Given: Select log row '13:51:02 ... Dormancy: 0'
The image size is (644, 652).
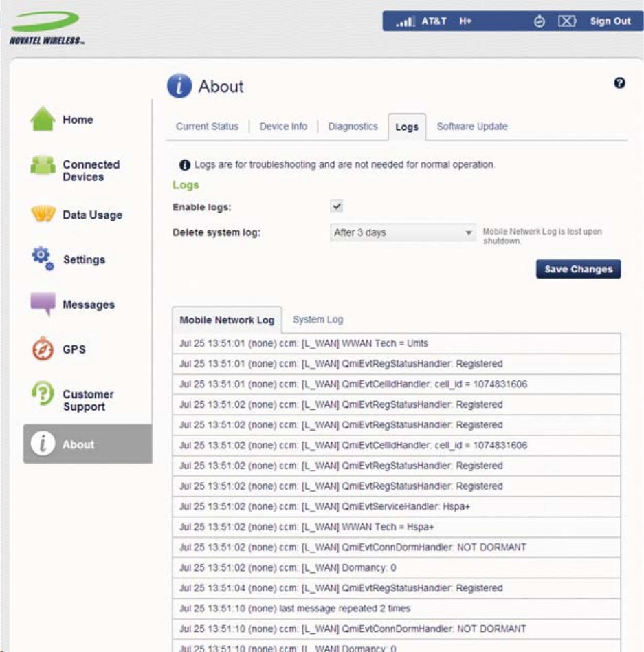Looking at the screenshot, I should click(x=397, y=567).
